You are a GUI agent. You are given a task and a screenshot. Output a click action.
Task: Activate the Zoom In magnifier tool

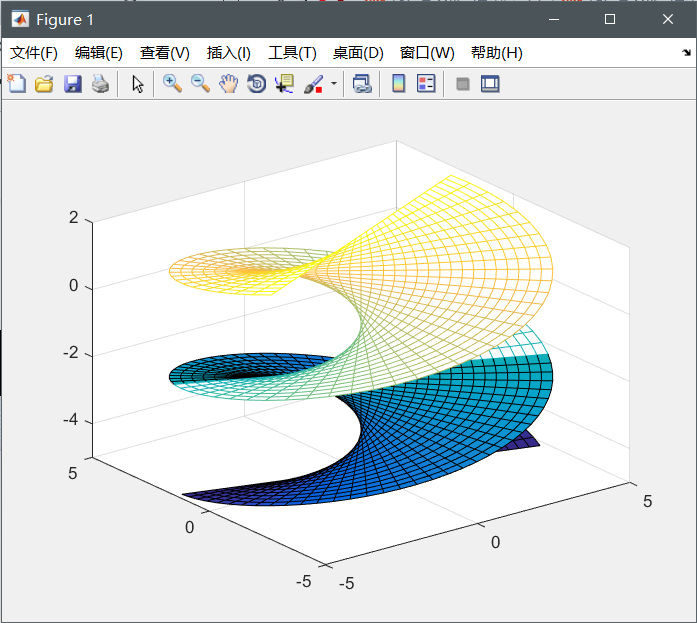(172, 84)
